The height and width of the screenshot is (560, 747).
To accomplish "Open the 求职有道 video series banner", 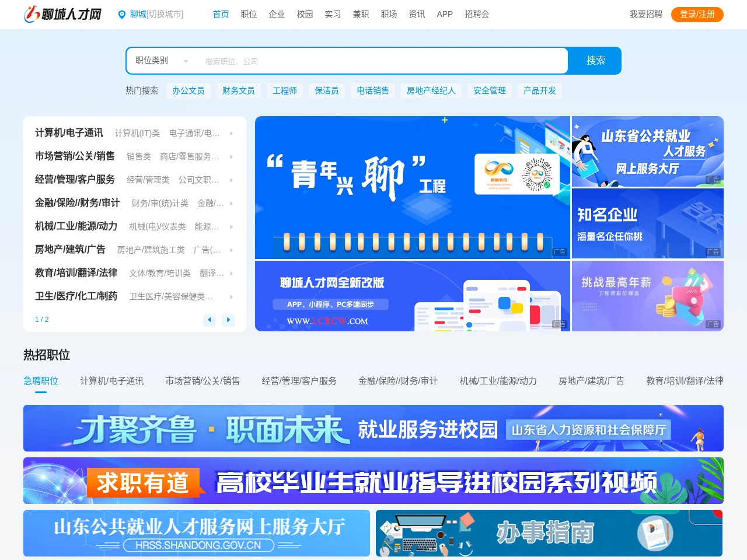I will point(373,481).
